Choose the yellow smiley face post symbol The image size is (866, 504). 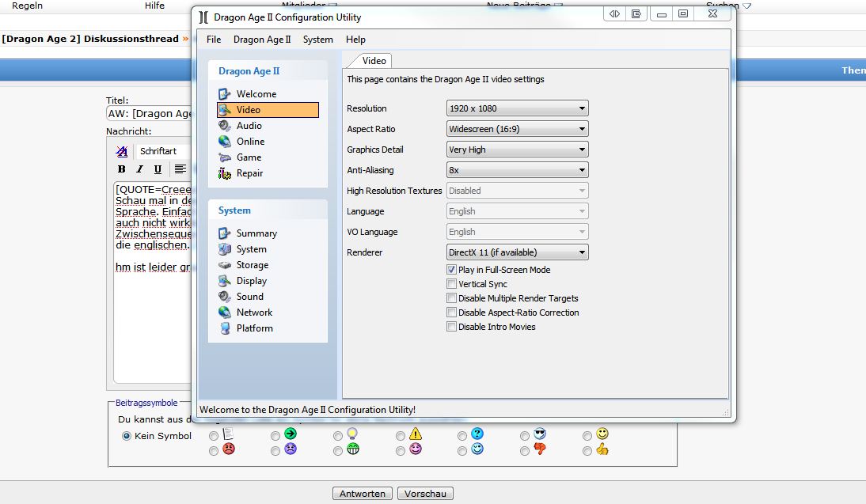pyautogui.click(x=587, y=436)
